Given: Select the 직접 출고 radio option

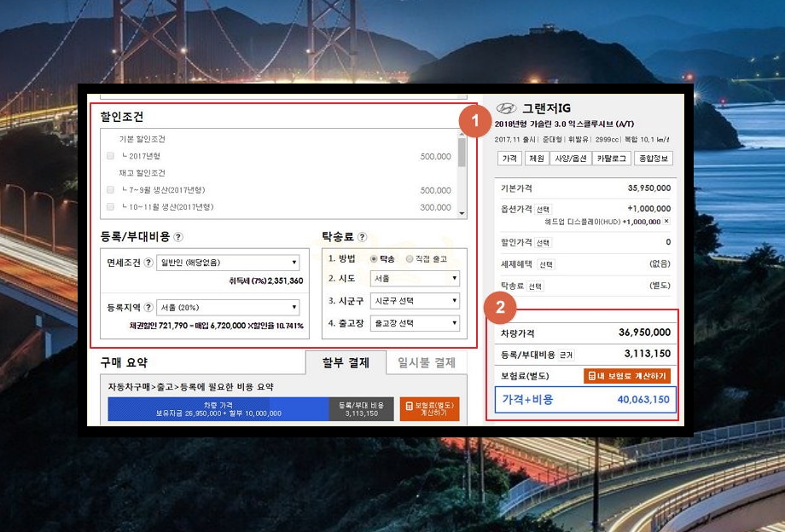Looking at the screenshot, I should 410,259.
